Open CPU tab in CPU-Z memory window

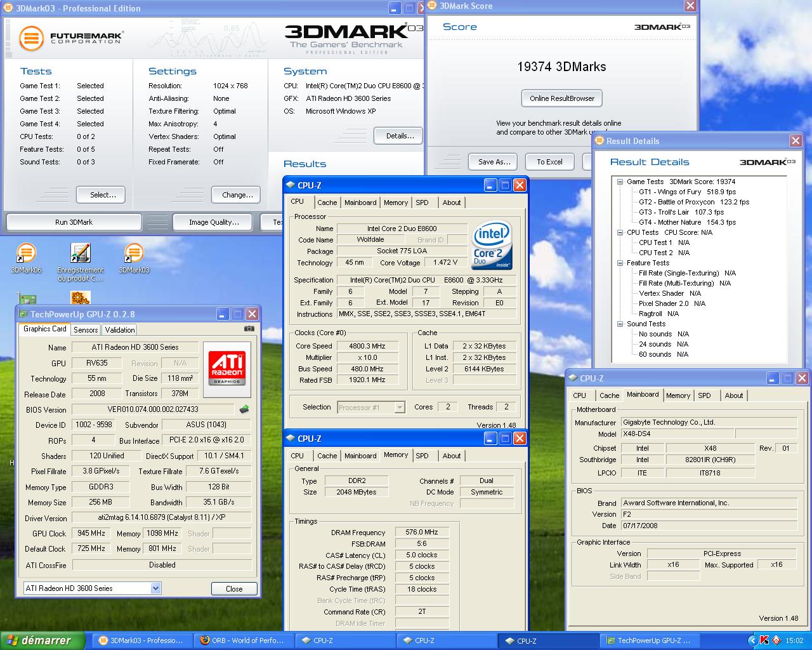click(298, 456)
